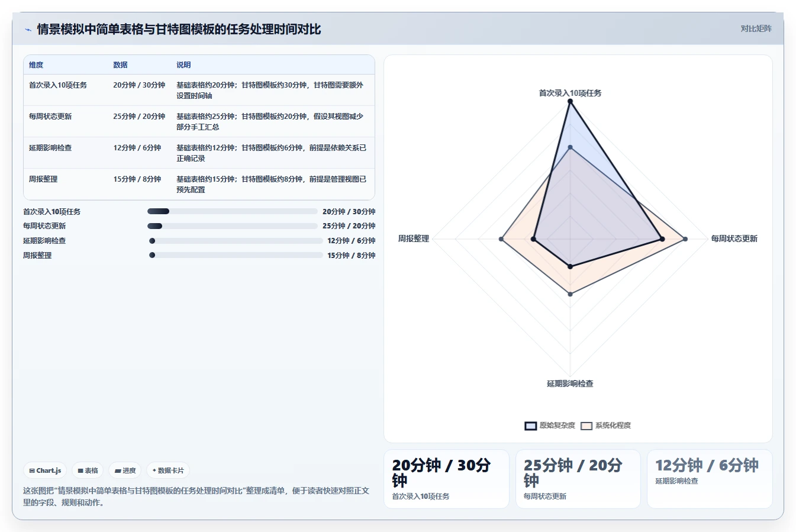Click description starting 基础表格约12分钟
This screenshot has height=532, width=796.
pyautogui.click(x=271, y=153)
